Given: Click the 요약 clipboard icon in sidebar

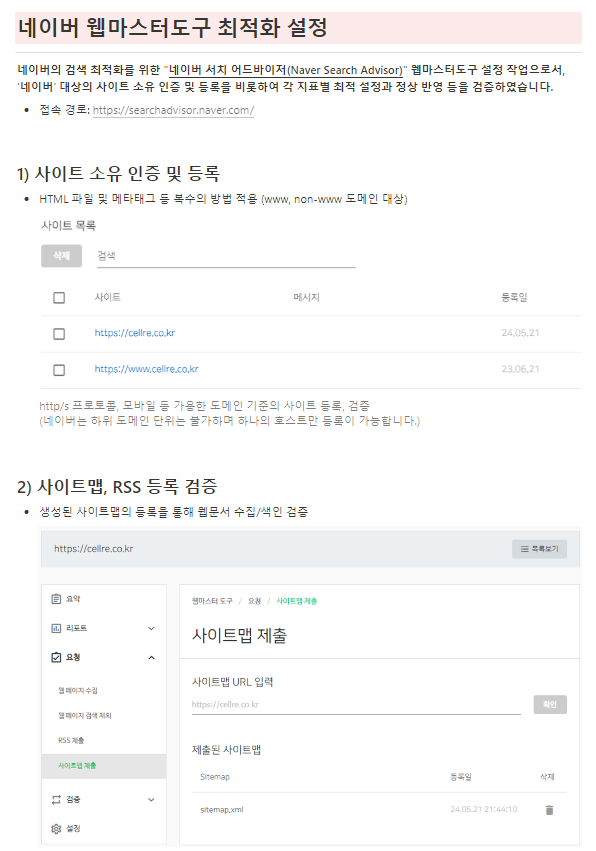Looking at the screenshot, I should 56,599.
